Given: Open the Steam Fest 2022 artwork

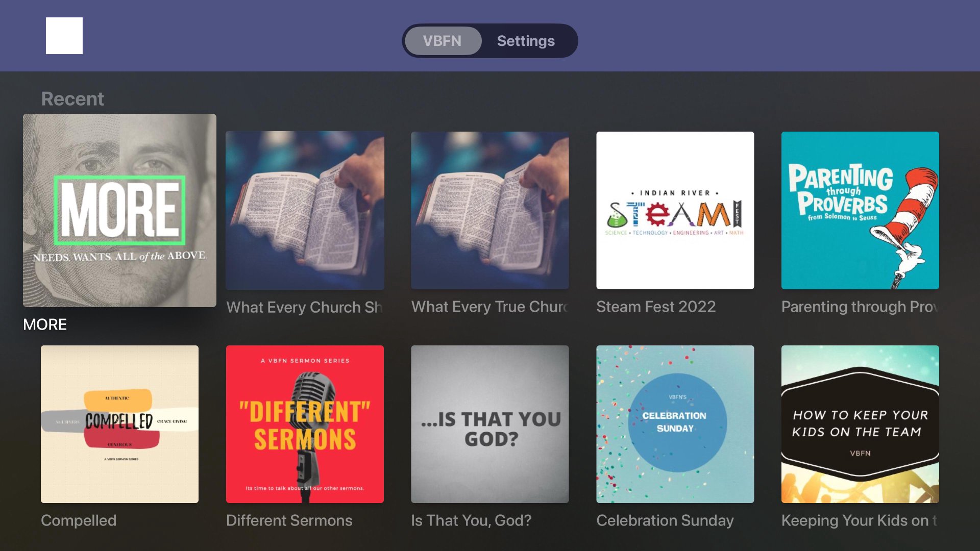Looking at the screenshot, I should (675, 210).
